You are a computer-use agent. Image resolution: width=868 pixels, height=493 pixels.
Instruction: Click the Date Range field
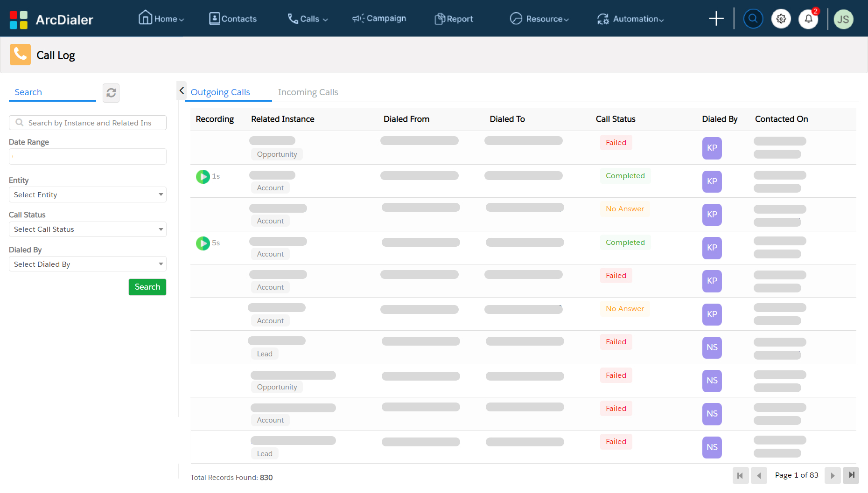tap(87, 156)
